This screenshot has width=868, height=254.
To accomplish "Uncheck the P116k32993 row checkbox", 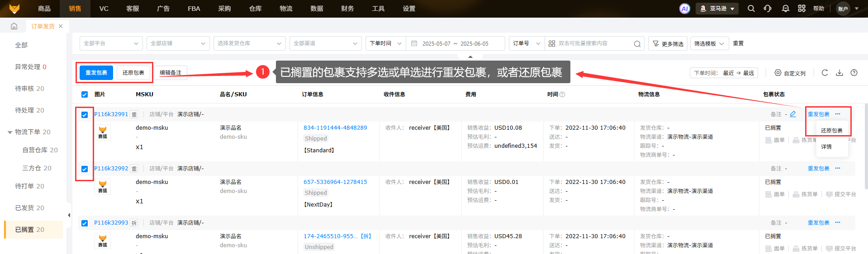I will click(85, 223).
